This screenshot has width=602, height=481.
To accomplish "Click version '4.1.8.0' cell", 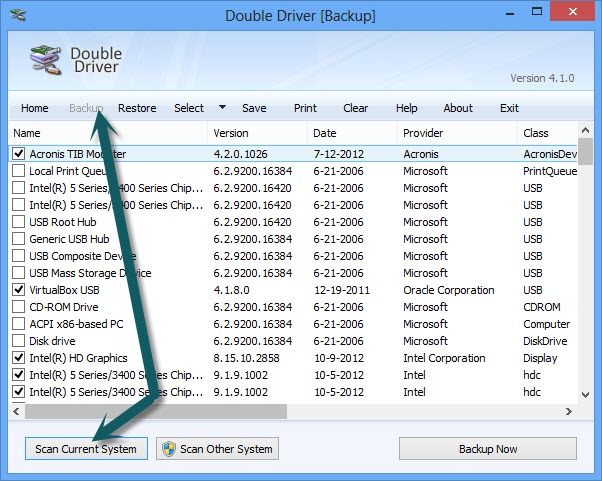I will coord(232,290).
